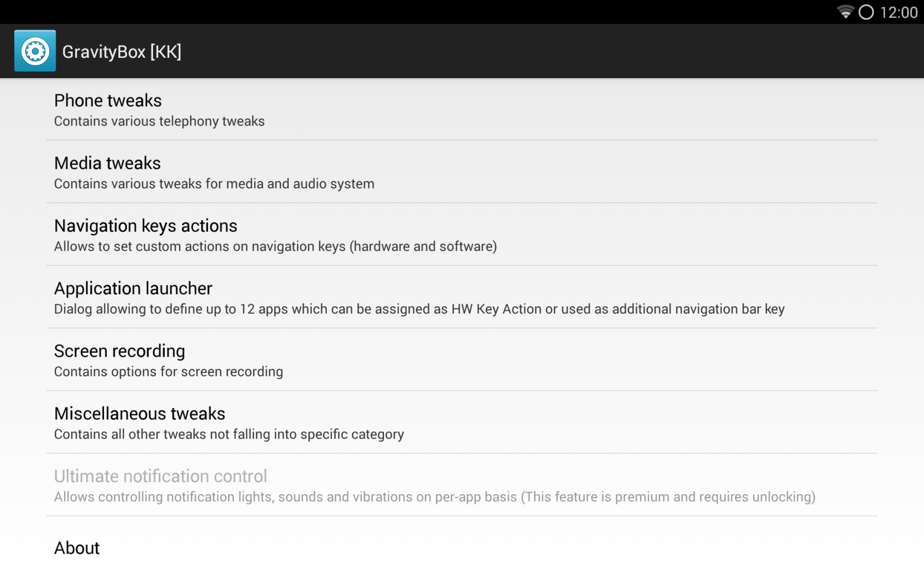Tap the 12:00 clock in status bar
The image size is (924, 578).
tap(899, 12)
